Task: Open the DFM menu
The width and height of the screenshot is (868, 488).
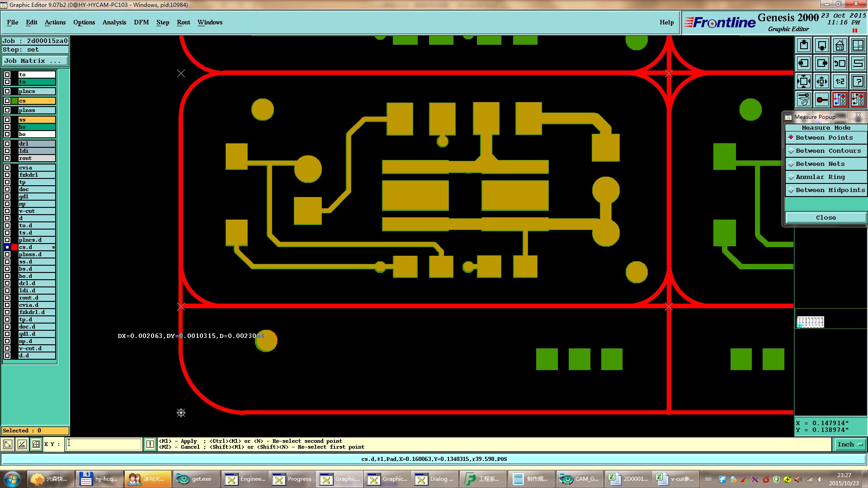Action: pyautogui.click(x=141, y=22)
